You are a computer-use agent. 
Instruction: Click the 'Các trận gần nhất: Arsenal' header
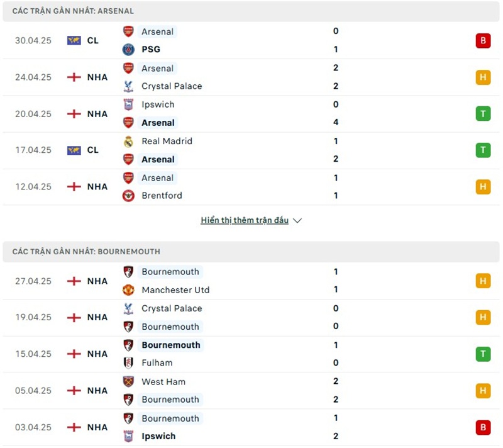(x=73, y=11)
